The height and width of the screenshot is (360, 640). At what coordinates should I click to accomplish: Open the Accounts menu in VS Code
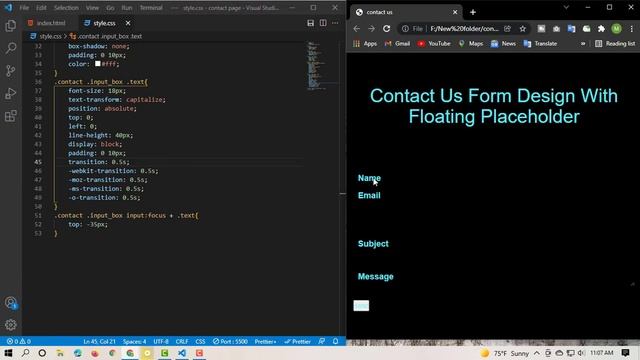(11, 303)
